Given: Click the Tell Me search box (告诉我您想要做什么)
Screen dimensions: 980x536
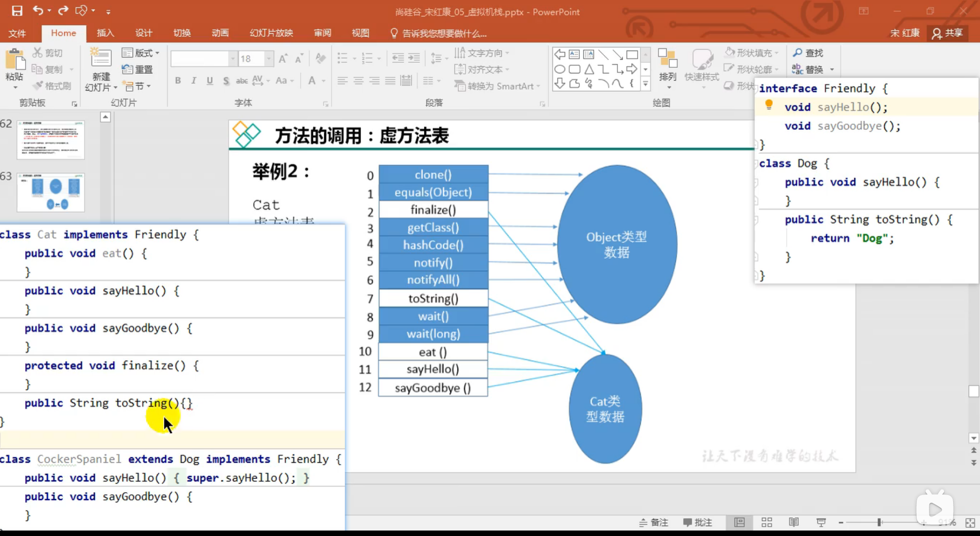Looking at the screenshot, I should click(x=439, y=33).
